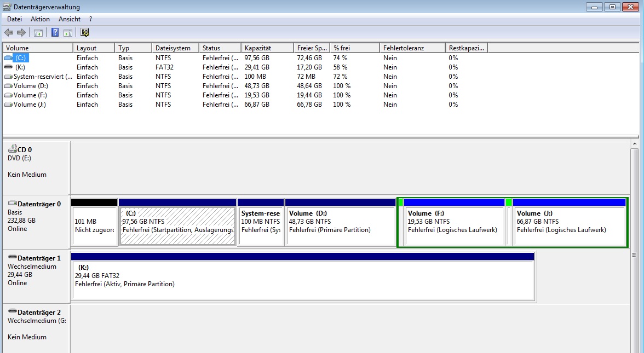
Task: Open the Aktion menu
Action: (x=40, y=19)
